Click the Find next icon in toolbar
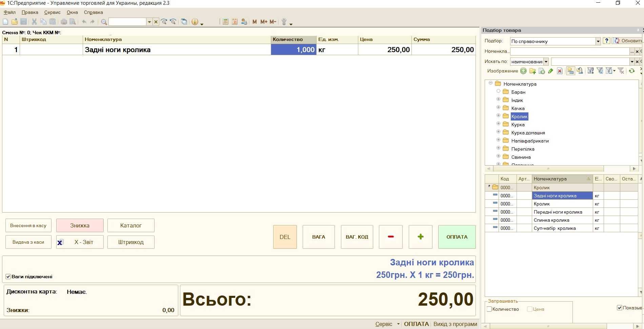The height and width of the screenshot is (329, 644). (164, 22)
